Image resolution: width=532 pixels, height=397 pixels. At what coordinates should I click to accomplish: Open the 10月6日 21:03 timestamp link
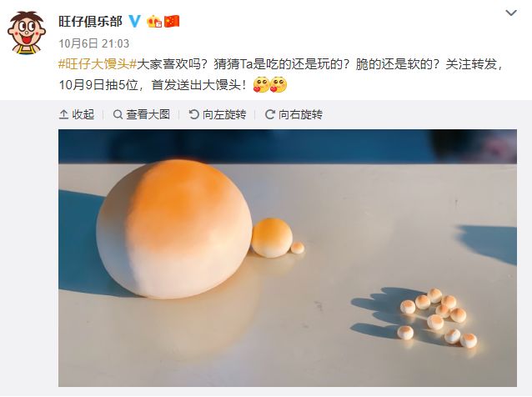click(94, 43)
